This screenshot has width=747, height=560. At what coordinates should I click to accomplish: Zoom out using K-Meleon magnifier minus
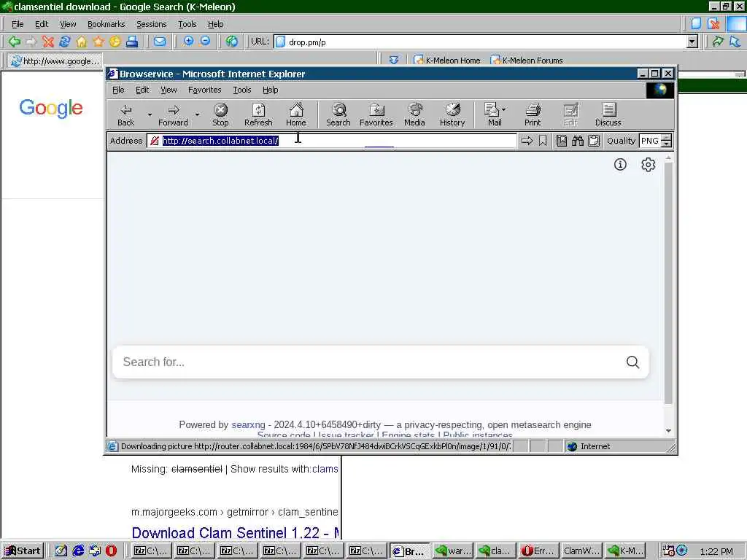[x=205, y=42]
